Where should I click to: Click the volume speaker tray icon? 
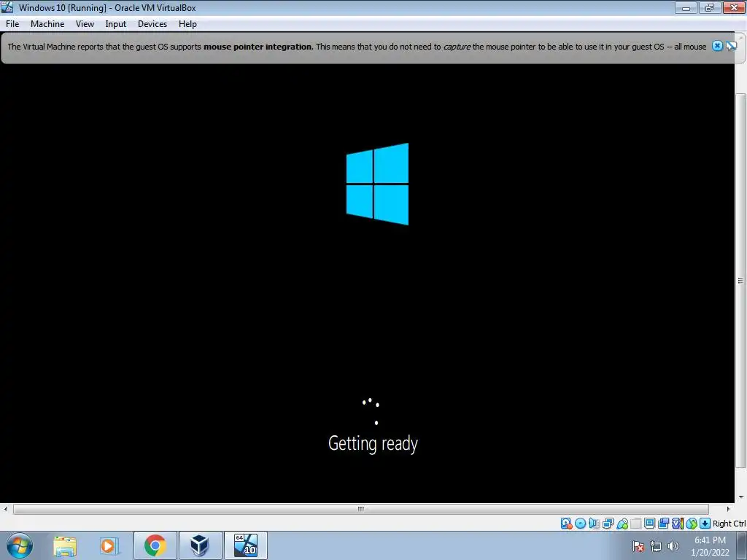[x=673, y=546]
